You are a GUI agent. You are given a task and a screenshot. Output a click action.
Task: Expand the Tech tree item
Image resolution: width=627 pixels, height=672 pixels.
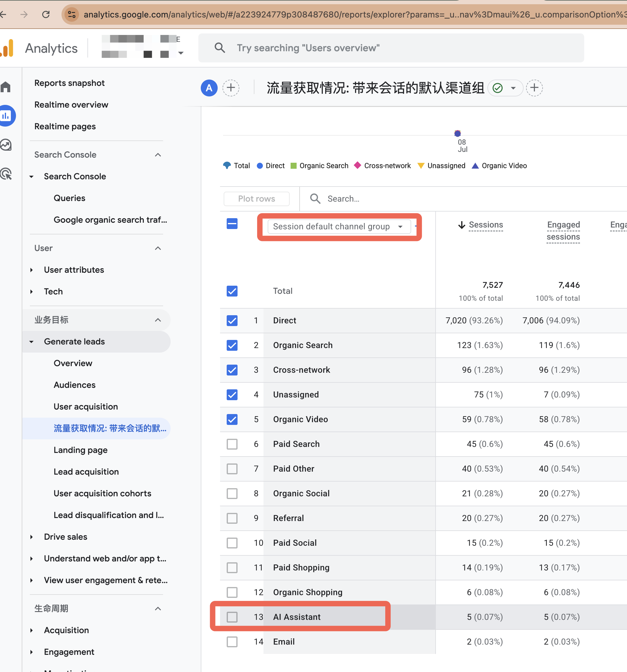(x=31, y=291)
